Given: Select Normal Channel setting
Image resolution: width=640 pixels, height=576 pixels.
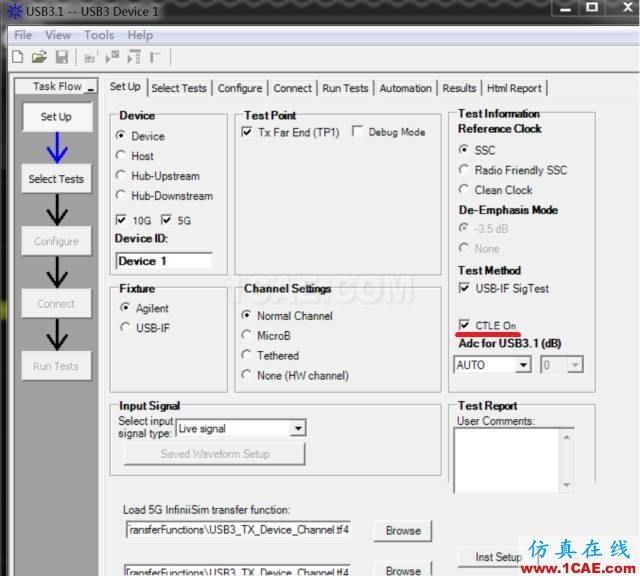Looking at the screenshot, I should (x=246, y=315).
